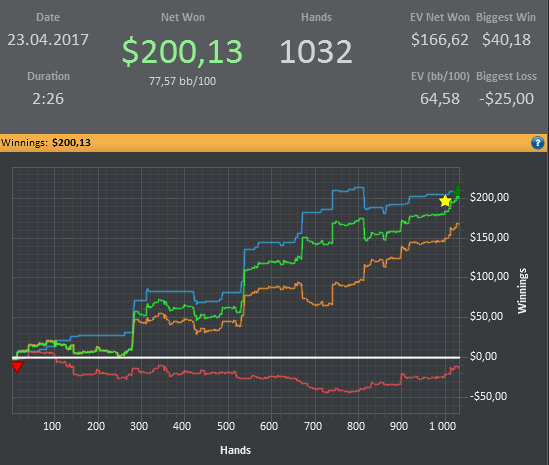549x465 pixels.
Task: Click the 1 000 x-axis tick label
Action: pos(443,426)
